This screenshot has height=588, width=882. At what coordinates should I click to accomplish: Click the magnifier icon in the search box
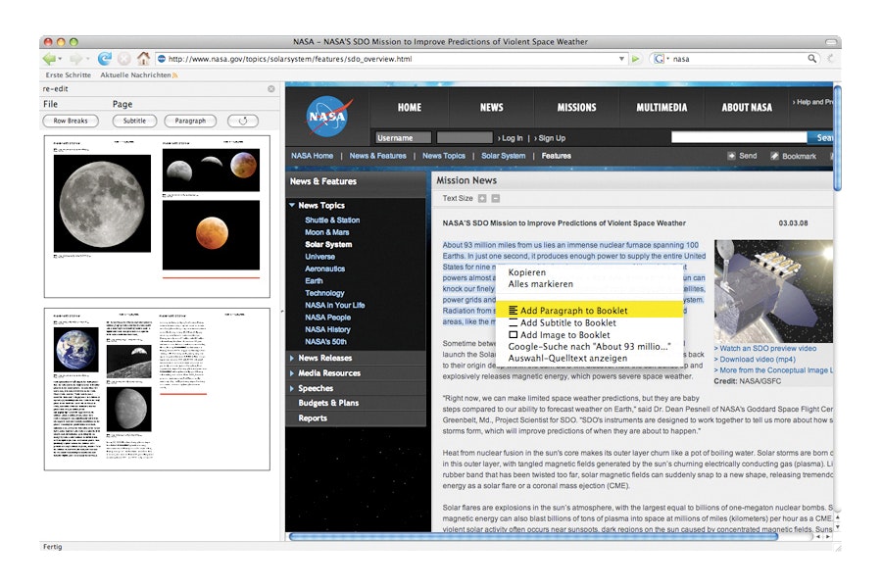[x=811, y=59]
